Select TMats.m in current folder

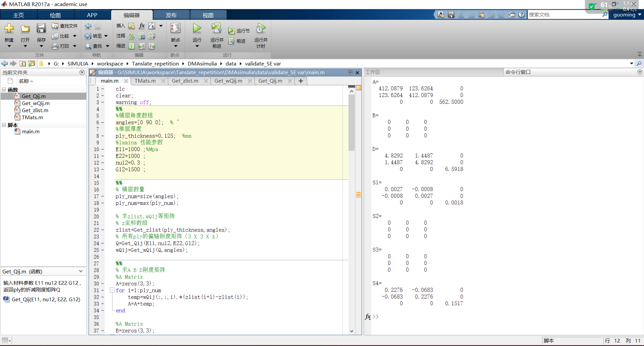click(x=32, y=117)
